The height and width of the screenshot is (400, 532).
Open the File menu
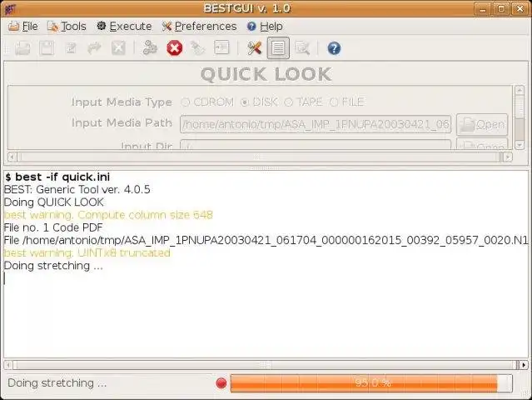pyautogui.click(x=23, y=27)
